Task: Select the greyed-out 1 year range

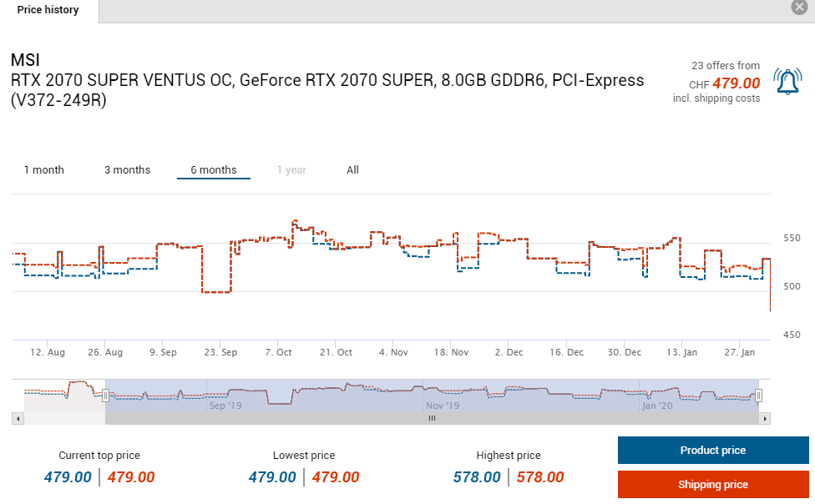Action: [x=291, y=170]
